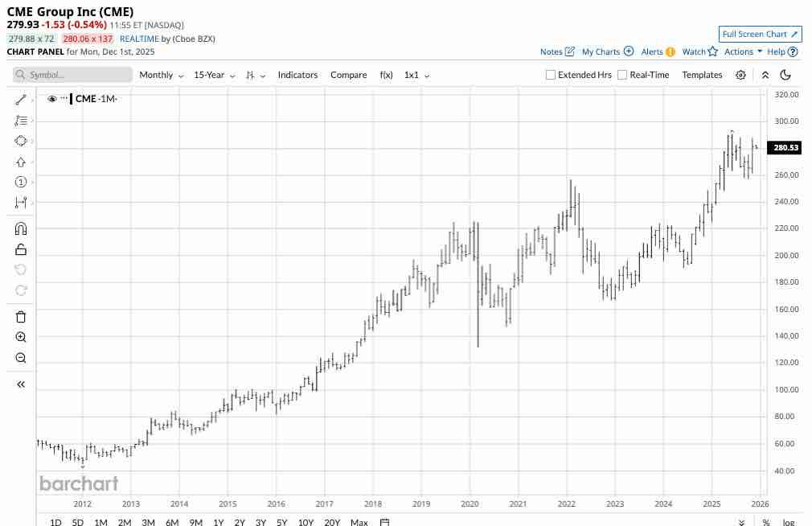This screenshot has width=812, height=526.
Task: Collapse the left drawing toolbar
Action: 21,384
